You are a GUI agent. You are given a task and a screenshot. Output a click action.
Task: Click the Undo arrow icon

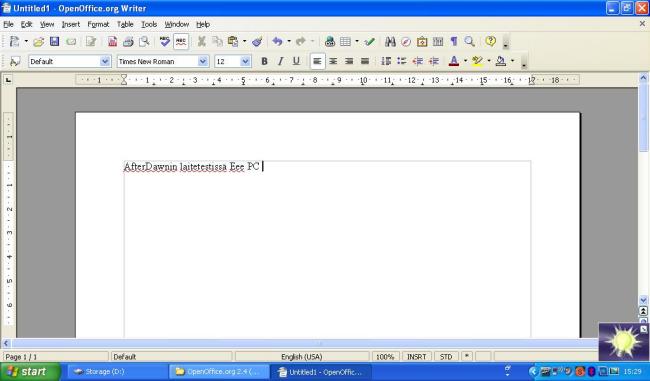coord(277,41)
